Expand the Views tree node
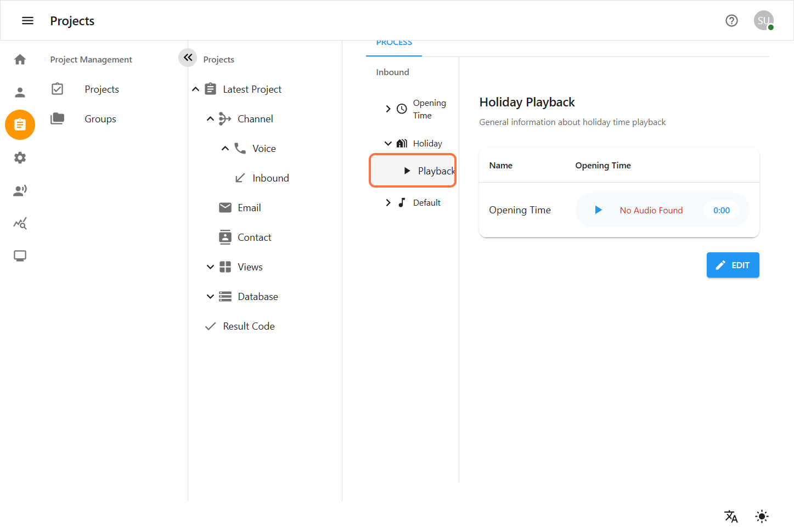 click(210, 267)
